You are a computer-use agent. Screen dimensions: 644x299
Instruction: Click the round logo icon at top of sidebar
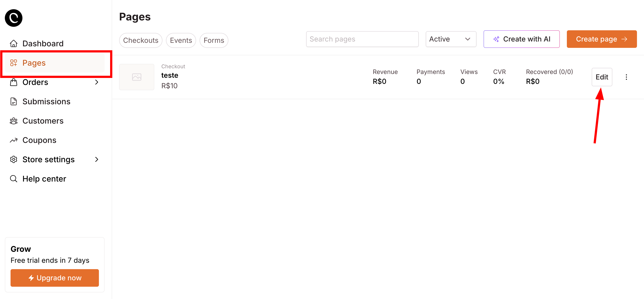(x=13, y=18)
